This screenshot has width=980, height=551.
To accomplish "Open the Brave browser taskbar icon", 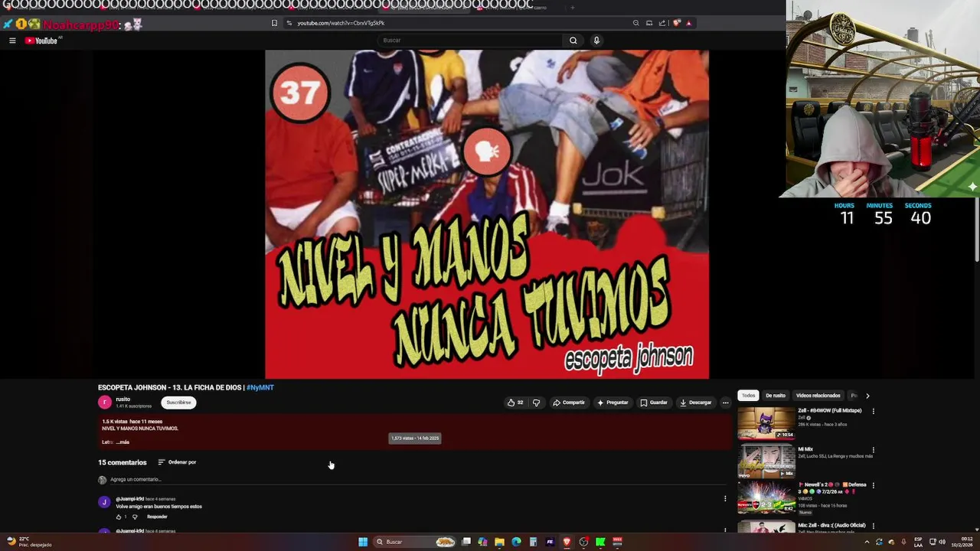I will [x=567, y=542].
